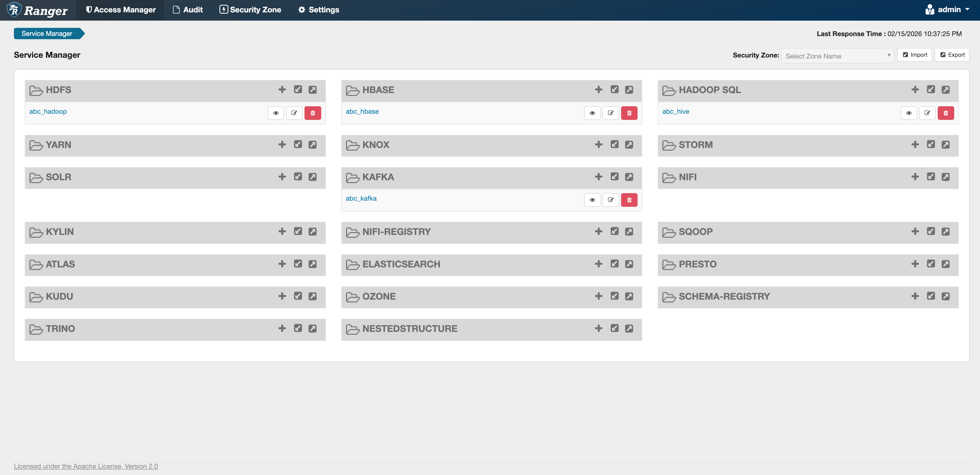Open the Select Zone Name dropdown
This screenshot has height=475, width=980.
click(x=837, y=56)
